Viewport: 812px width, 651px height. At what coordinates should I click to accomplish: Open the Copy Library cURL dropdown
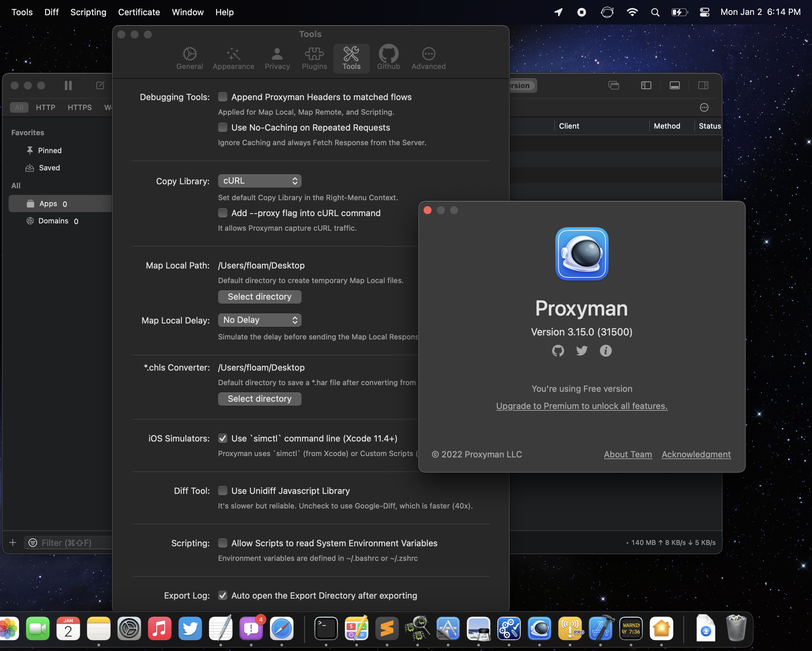click(260, 181)
